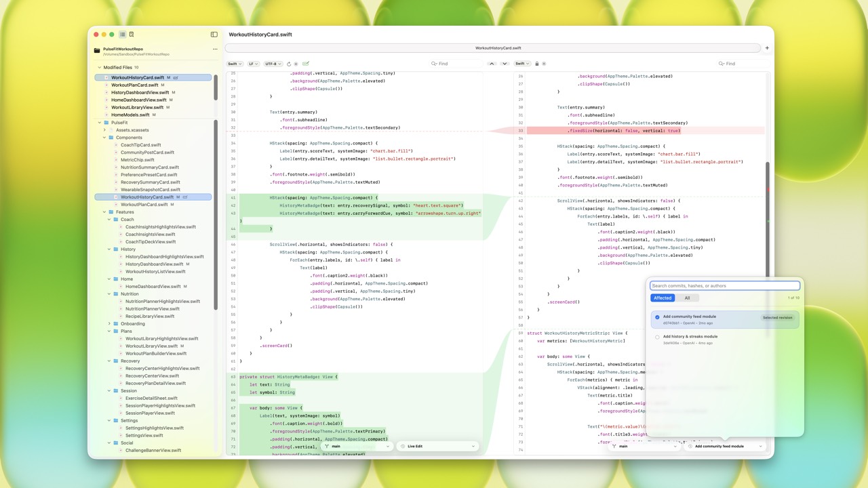
Task: Click the right Find search field
Action: click(x=742, y=64)
